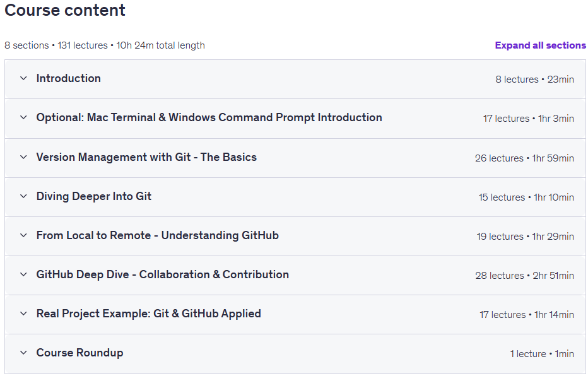This screenshot has width=588, height=376.
Task: Open GitHub Deep Dive - Collaboration & Contribution
Action: tap(163, 274)
